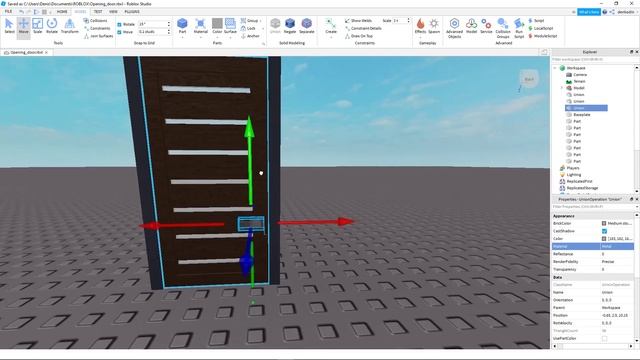Insert a new Part

tap(182, 26)
